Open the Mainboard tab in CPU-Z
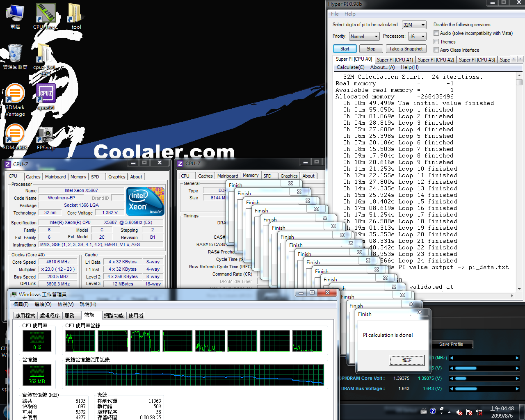Screen dimensions: 525x420 [x=55, y=177]
